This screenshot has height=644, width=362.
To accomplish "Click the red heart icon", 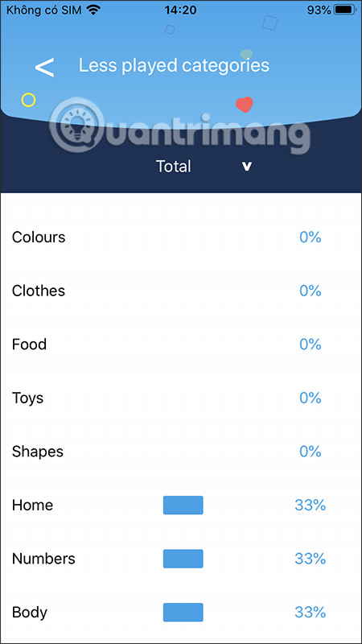I will click(245, 105).
